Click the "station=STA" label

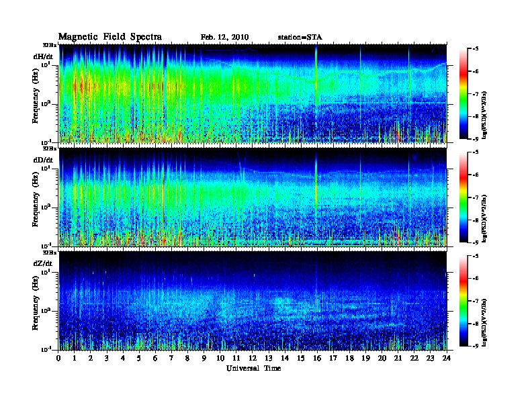point(300,38)
